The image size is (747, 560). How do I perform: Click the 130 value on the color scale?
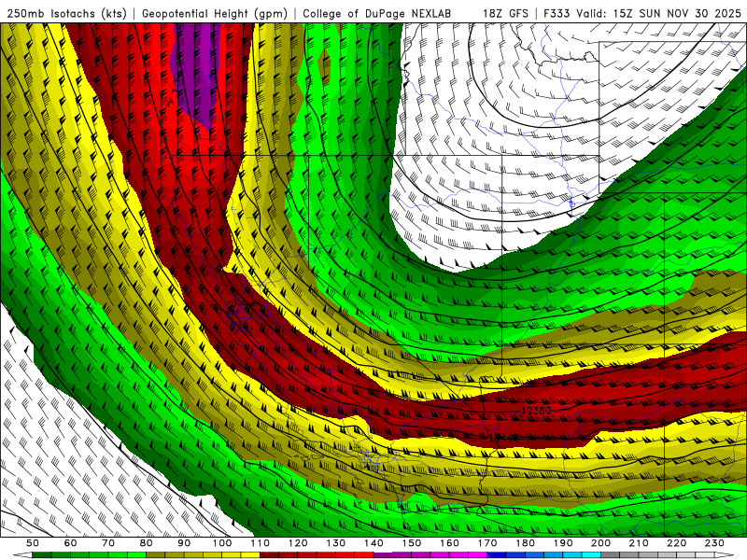(x=336, y=543)
